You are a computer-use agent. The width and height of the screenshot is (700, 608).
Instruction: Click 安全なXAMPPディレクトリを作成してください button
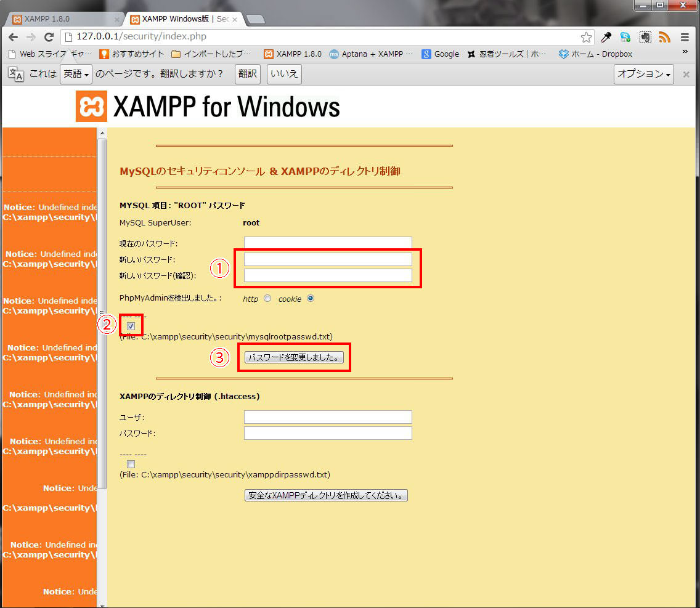point(326,495)
